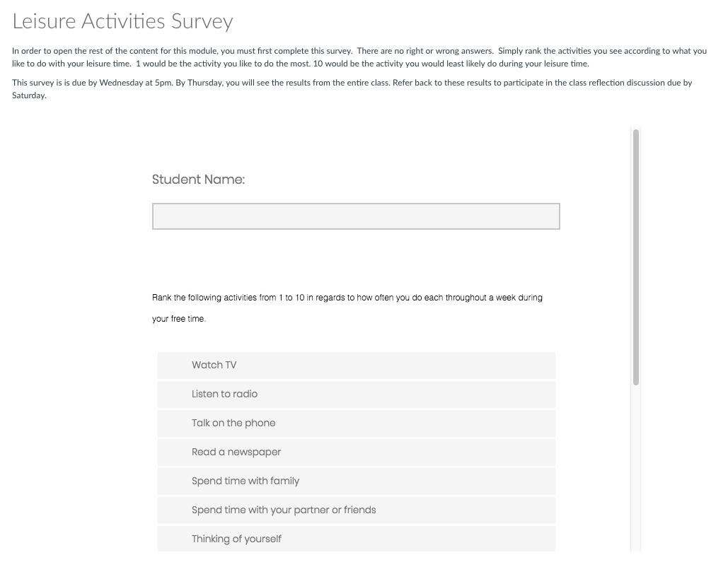This screenshot has width=728, height=567.
Task: Click the scrollbar track below the thumb
Action: point(635,469)
